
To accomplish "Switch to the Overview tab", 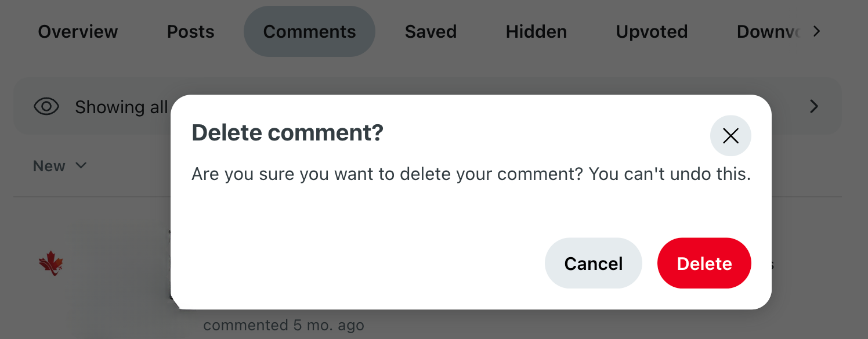I will [77, 31].
